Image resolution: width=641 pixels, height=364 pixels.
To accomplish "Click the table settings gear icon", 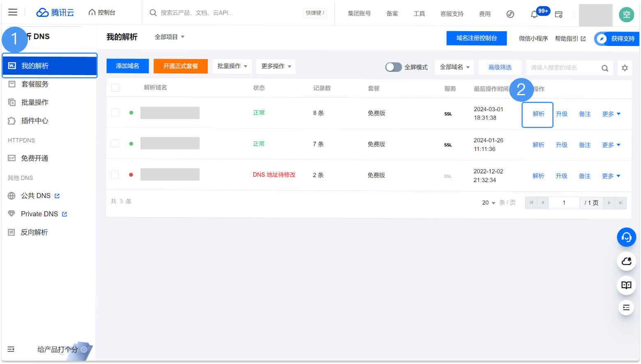I will pyautogui.click(x=625, y=68).
